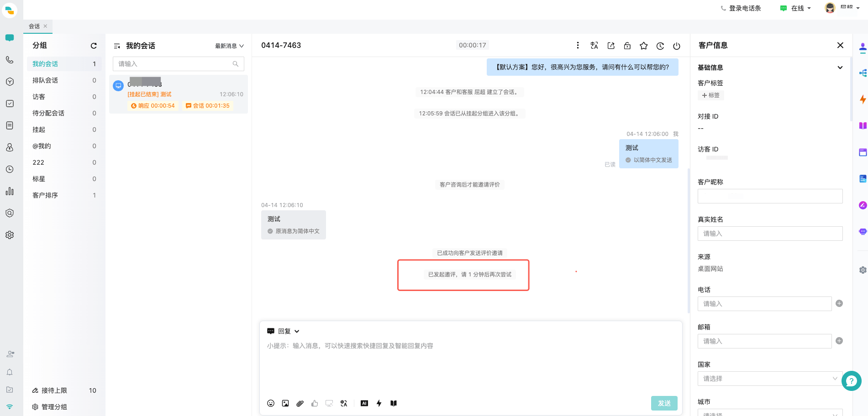Insert an image into the message
The image size is (868, 416).
point(285,403)
